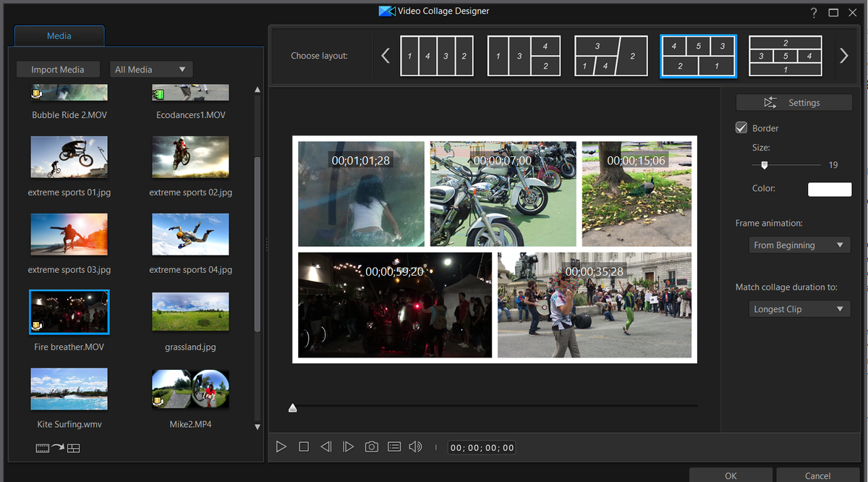Click the white border Color swatch

click(829, 189)
